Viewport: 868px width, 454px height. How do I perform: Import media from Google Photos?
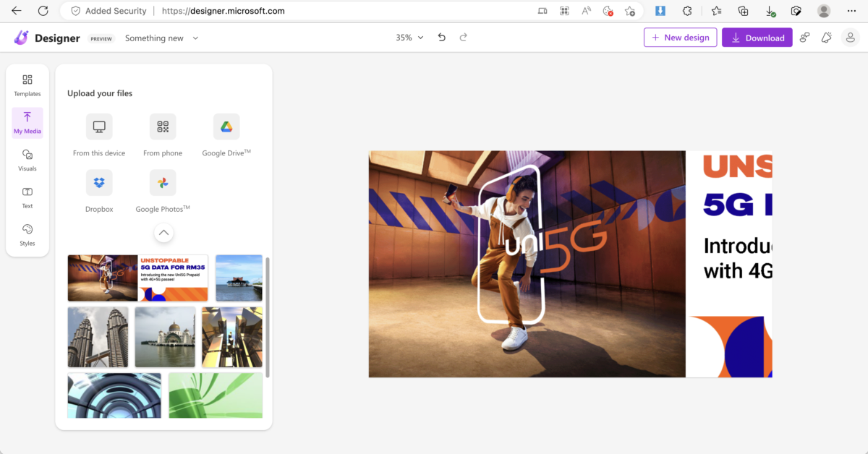(x=163, y=183)
